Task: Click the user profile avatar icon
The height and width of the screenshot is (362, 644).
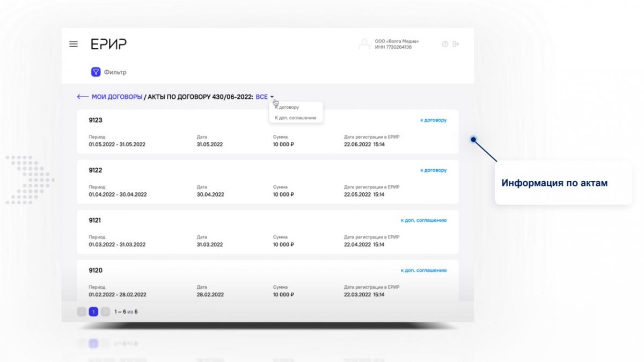Action: point(364,44)
